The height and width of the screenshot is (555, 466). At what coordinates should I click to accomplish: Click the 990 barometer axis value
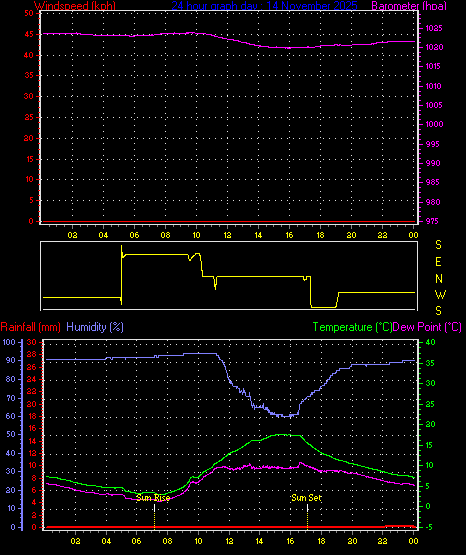(433, 163)
